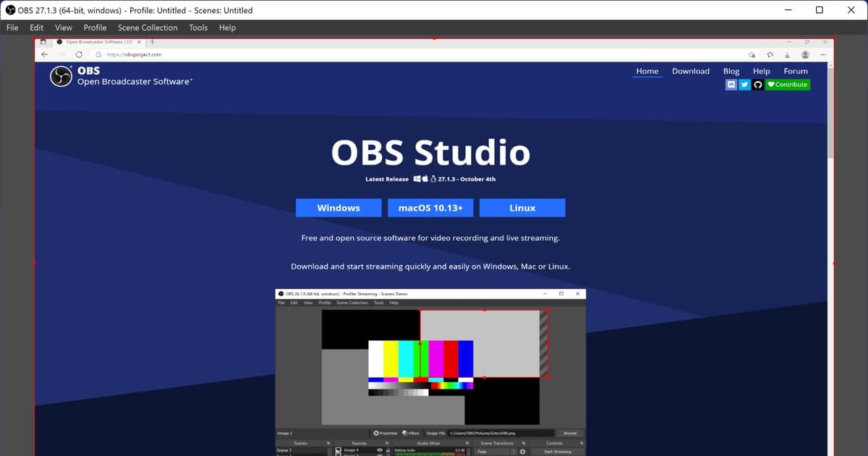868x456 pixels.
Task: Open the browser profile avatar
Action: pyautogui.click(x=805, y=54)
